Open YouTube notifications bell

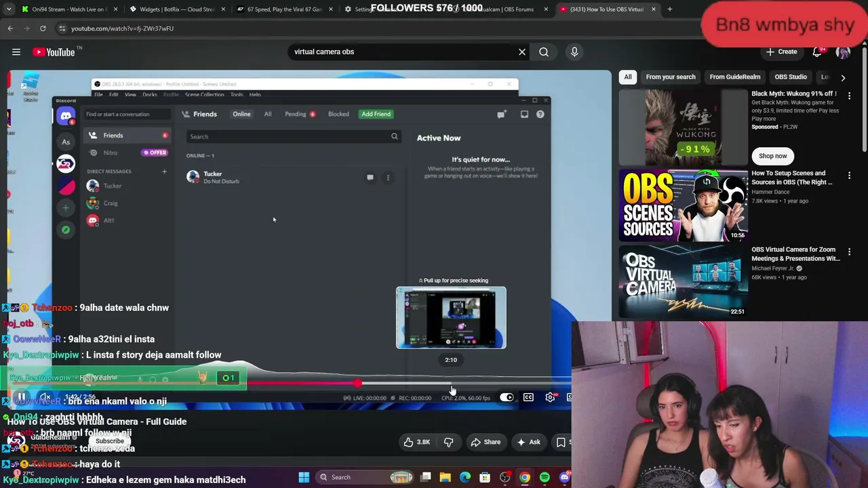(x=817, y=52)
